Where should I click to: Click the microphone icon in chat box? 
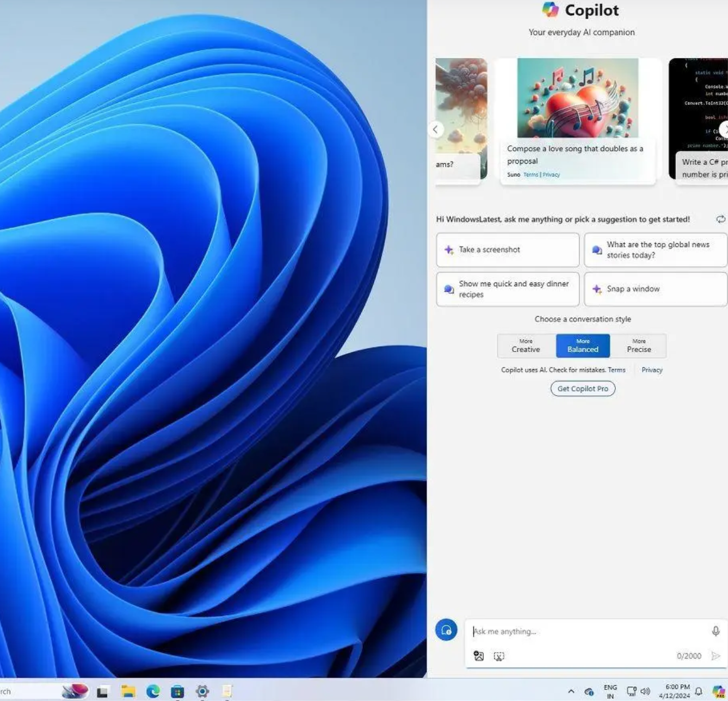pos(715,631)
